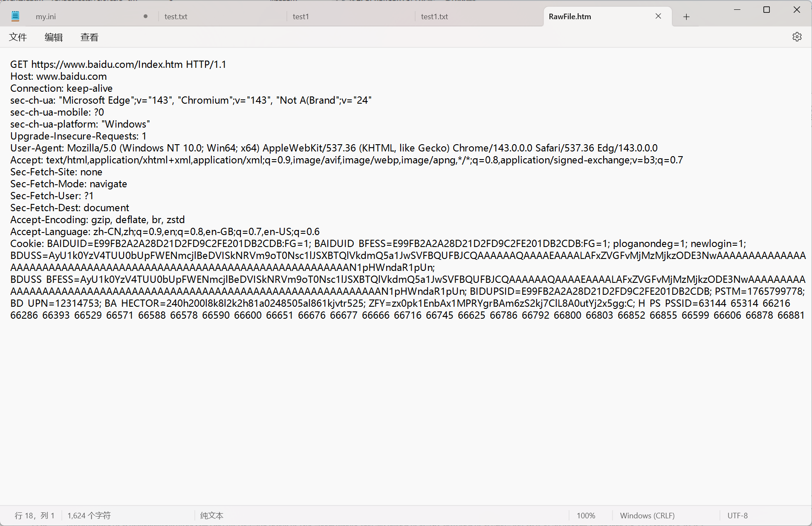Click the Sec-Fetch-Dest: document line
Viewport: 812px width, 526px height.
(69, 208)
